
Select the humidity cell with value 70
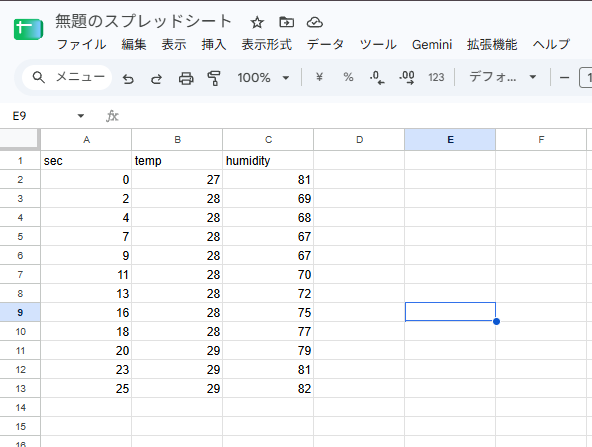268,274
